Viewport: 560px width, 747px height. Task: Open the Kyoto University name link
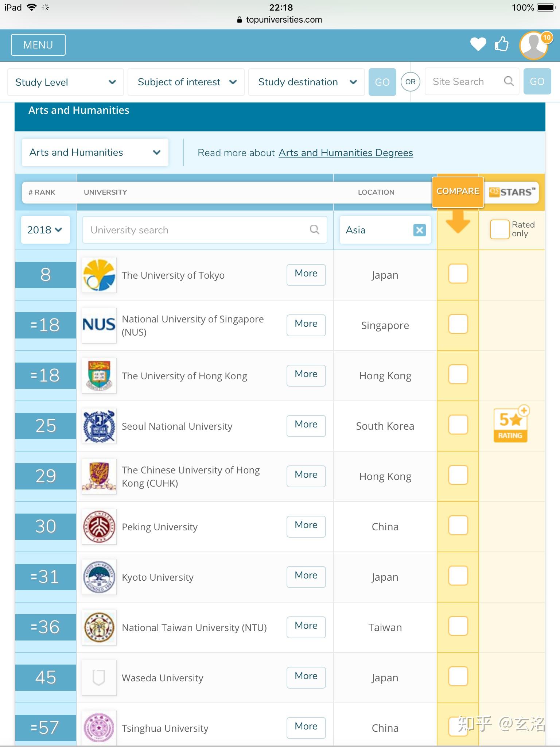(x=157, y=577)
